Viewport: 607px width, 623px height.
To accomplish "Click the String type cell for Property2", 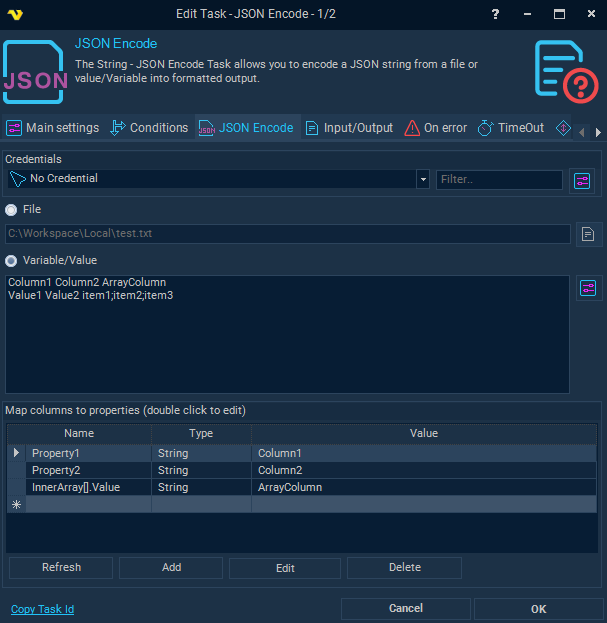I will pos(201,470).
